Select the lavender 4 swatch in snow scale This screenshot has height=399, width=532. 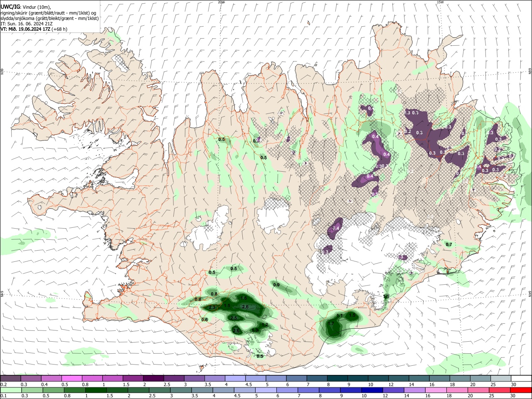[235, 379]
